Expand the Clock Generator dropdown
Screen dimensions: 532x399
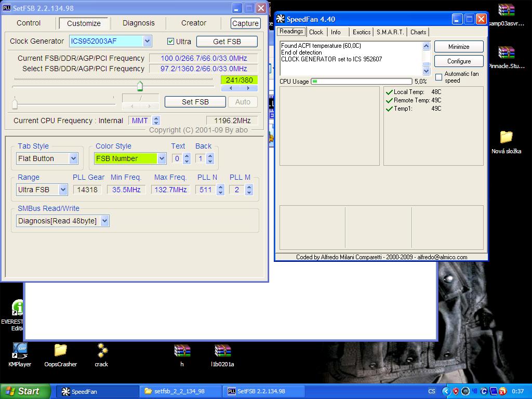(147, 42)
